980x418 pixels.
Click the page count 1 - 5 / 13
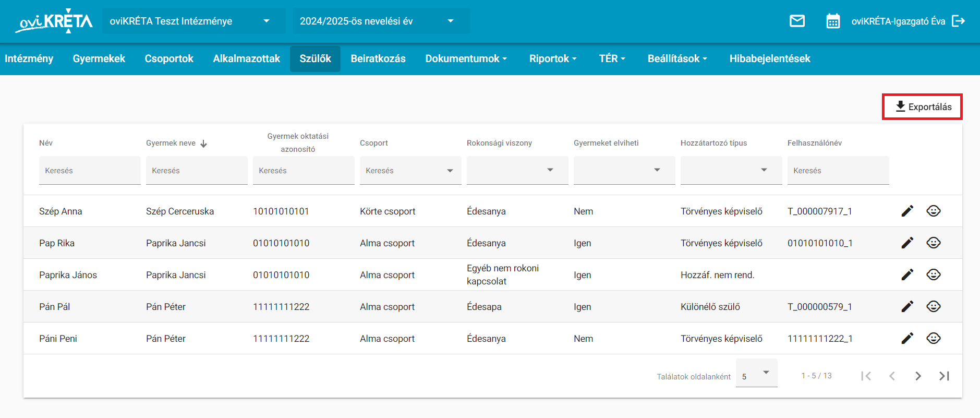click(x=817, y=376)
